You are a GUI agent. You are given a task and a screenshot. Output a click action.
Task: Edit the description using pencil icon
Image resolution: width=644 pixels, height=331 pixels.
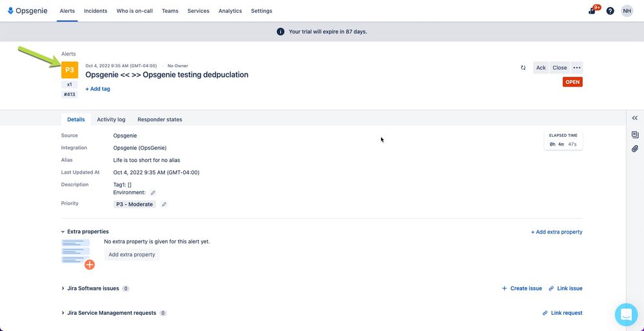point(153,192)
